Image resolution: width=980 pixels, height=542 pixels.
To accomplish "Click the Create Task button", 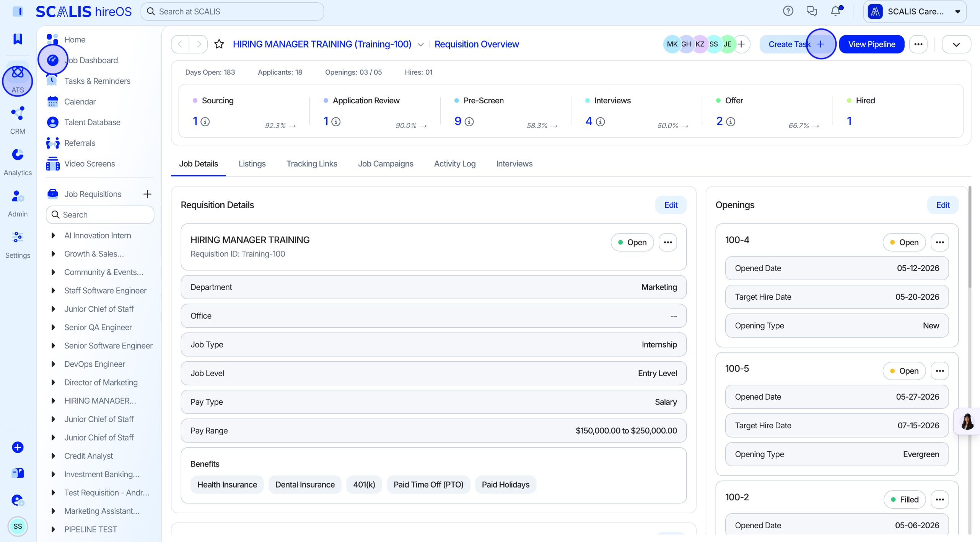I will click(x=797, y=44).
